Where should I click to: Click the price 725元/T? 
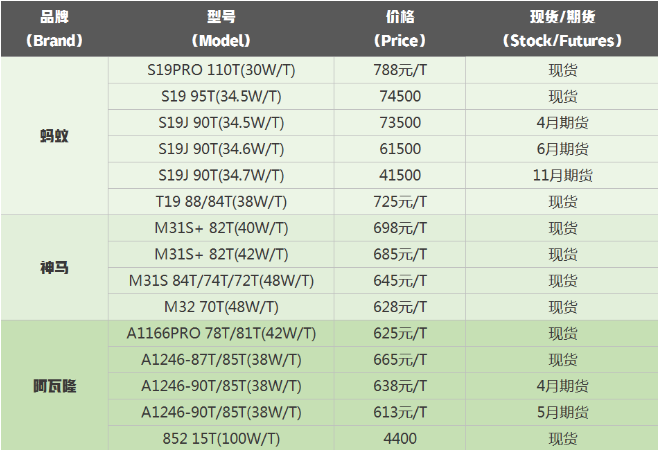pos(400,202)
